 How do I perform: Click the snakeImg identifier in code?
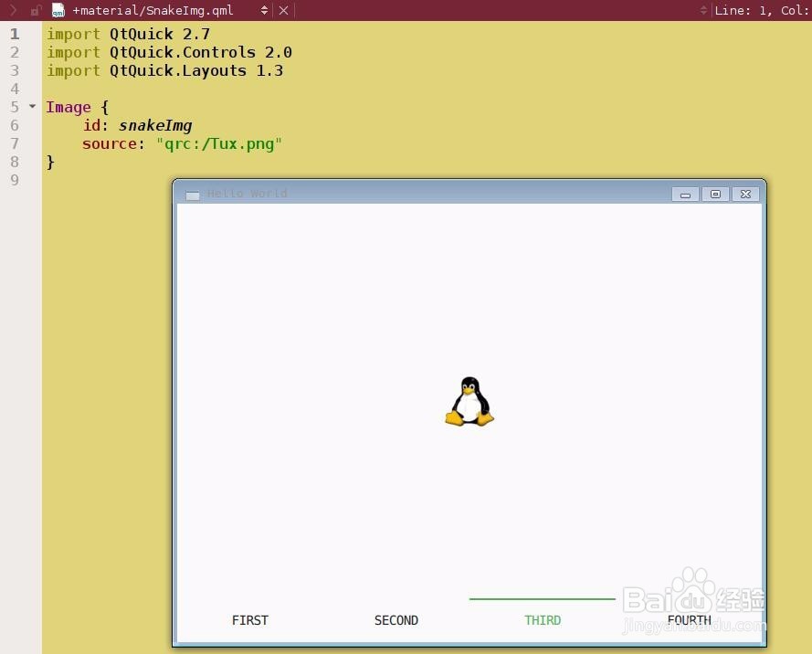(x=155, y=125)
